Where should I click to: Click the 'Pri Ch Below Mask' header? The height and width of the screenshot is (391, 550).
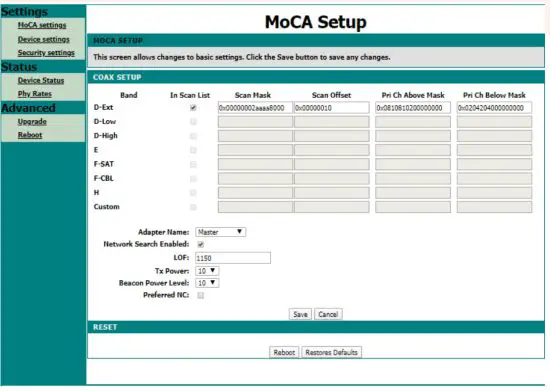pyautogui.click(x=494, y=95)
